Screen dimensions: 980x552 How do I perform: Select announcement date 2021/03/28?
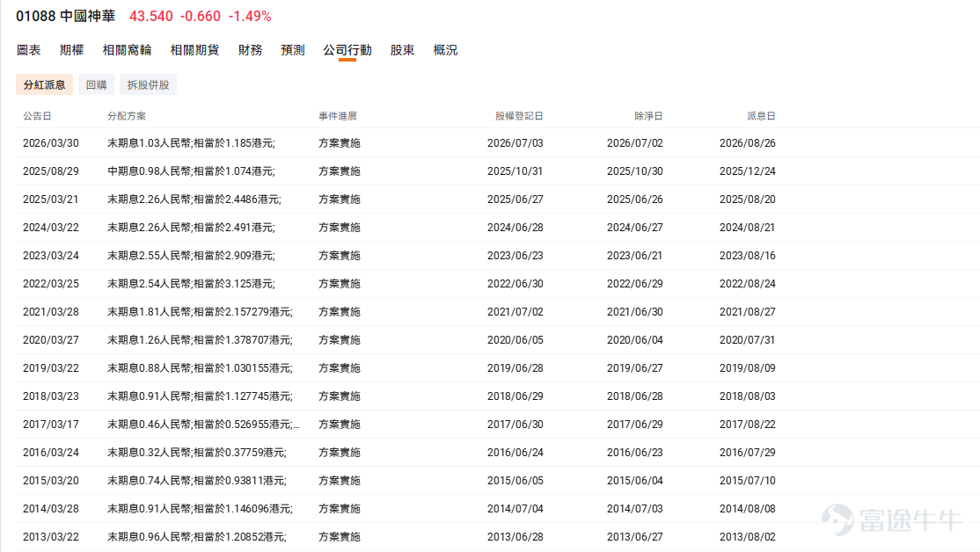[x=51, y=311]
